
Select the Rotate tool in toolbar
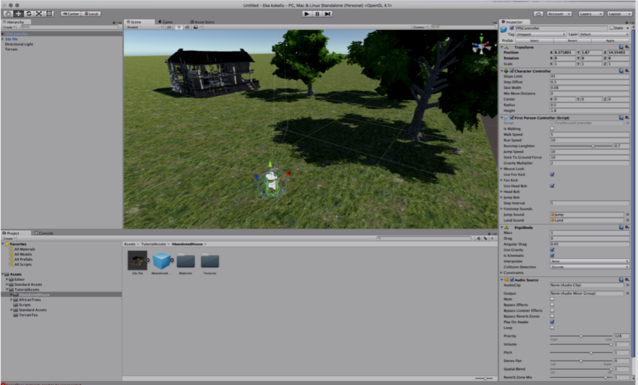[28, 13]
